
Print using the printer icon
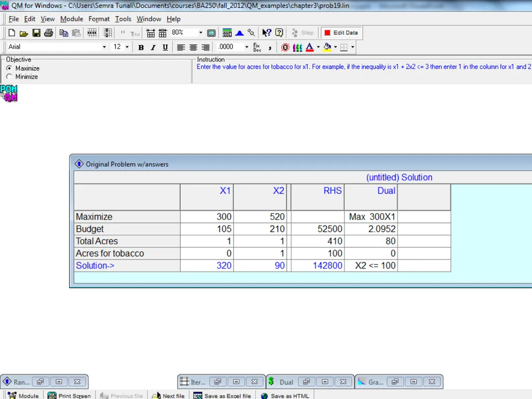coord(48,33)
